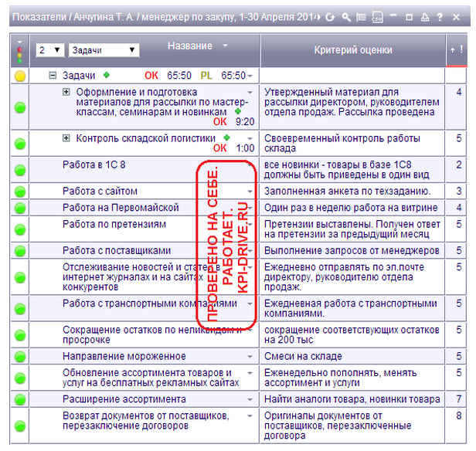Screen dimensions: 476x451
Task: Open row menu arrow for Обновление ассортимента
Action: [250, 373]
